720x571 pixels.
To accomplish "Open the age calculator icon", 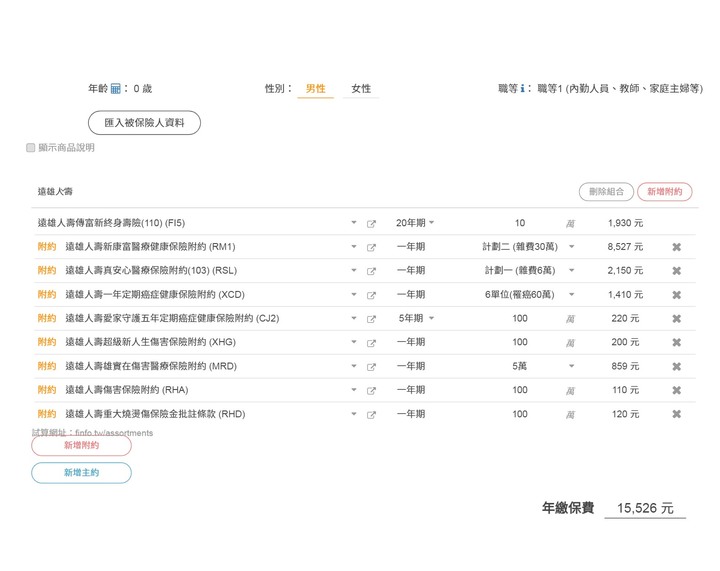I will (x=116, y=89).
